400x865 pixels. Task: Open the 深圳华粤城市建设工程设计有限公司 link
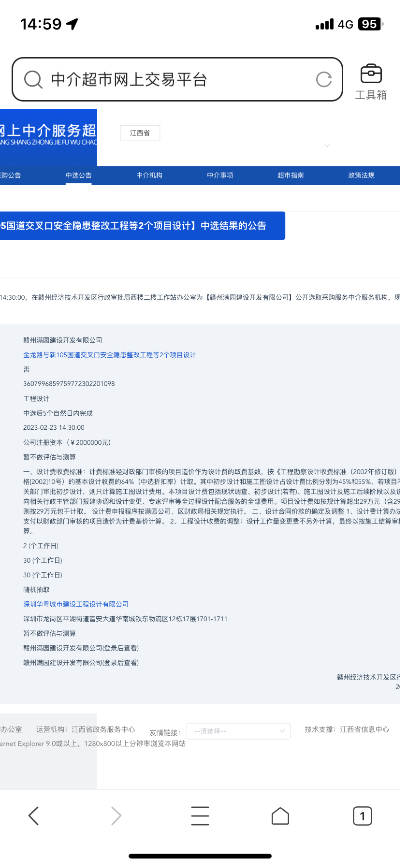tap(76, 604)
